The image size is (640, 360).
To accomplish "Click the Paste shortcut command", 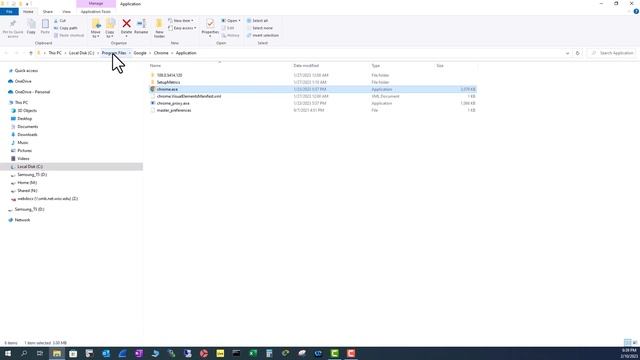I will coord(69,36).
